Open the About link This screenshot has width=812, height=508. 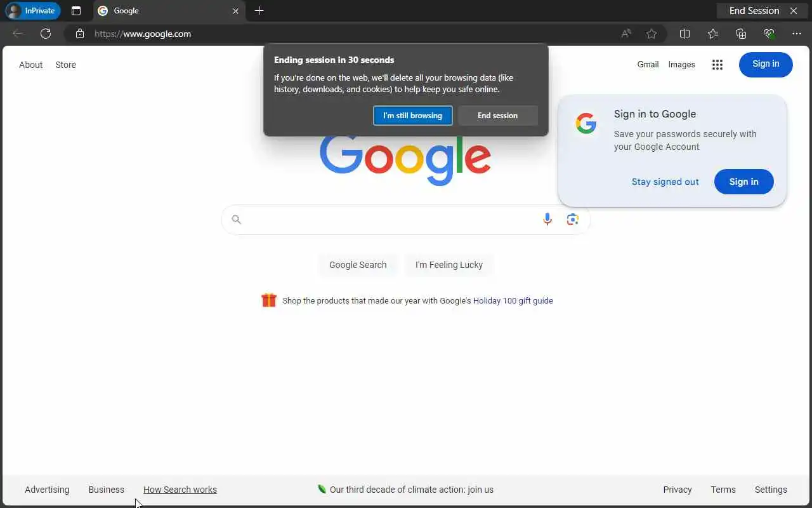tap(30, 65)
